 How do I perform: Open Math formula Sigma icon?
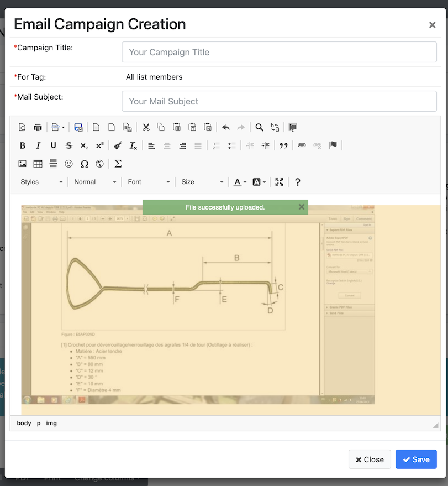tap(118, 164)
